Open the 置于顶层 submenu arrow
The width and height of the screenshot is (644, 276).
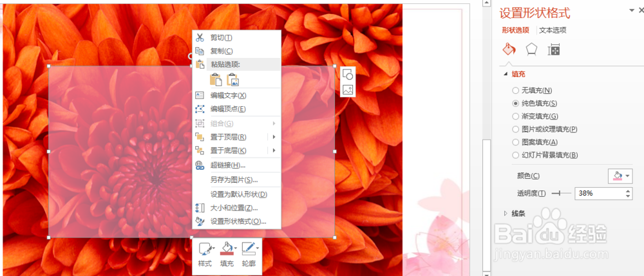point(274,136)
